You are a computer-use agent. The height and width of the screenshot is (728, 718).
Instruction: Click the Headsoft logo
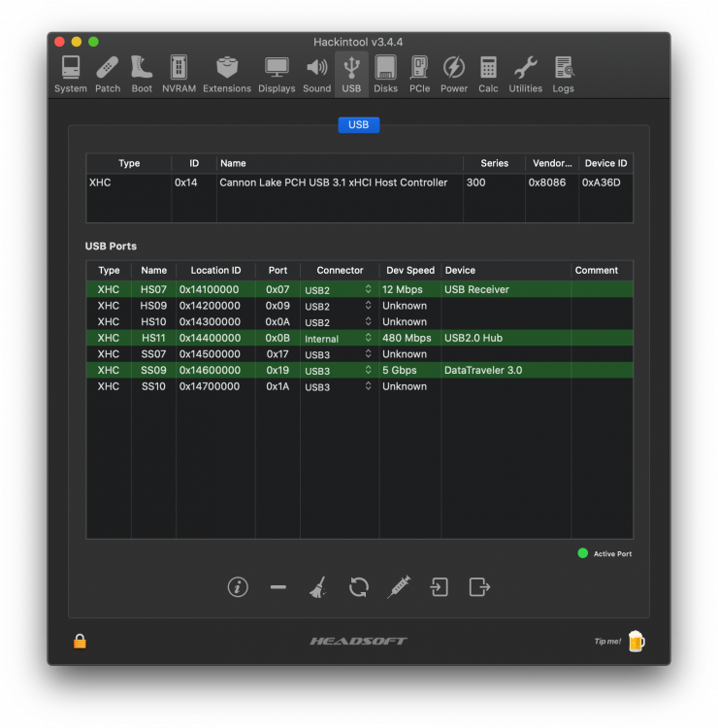click(x=358, y=641)
